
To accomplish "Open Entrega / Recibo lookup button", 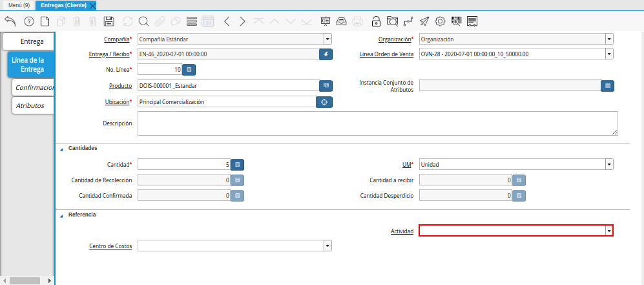I will pyautogui.click(x=326, y=54).
